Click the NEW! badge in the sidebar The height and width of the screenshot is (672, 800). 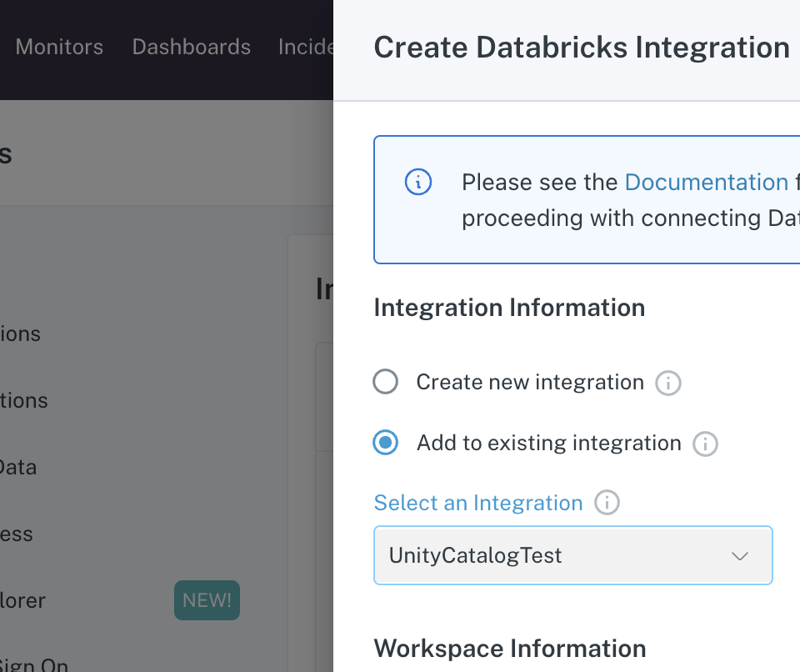click(207, 600)
